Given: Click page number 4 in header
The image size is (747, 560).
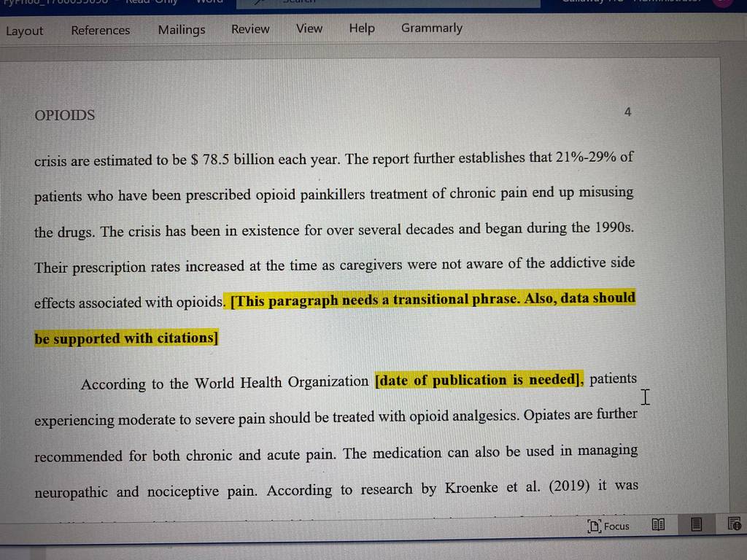Looking at the screenshot, I should (627, 112).
